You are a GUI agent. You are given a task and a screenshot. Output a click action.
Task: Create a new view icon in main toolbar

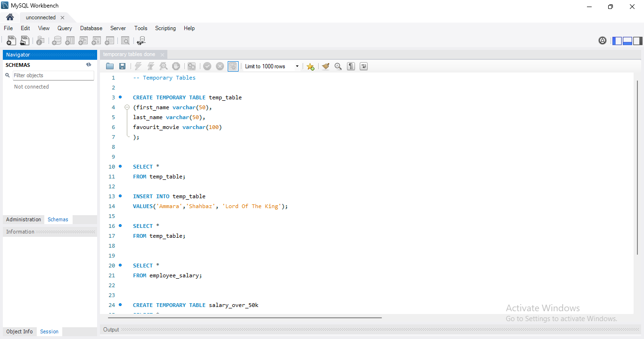[83, 41]
